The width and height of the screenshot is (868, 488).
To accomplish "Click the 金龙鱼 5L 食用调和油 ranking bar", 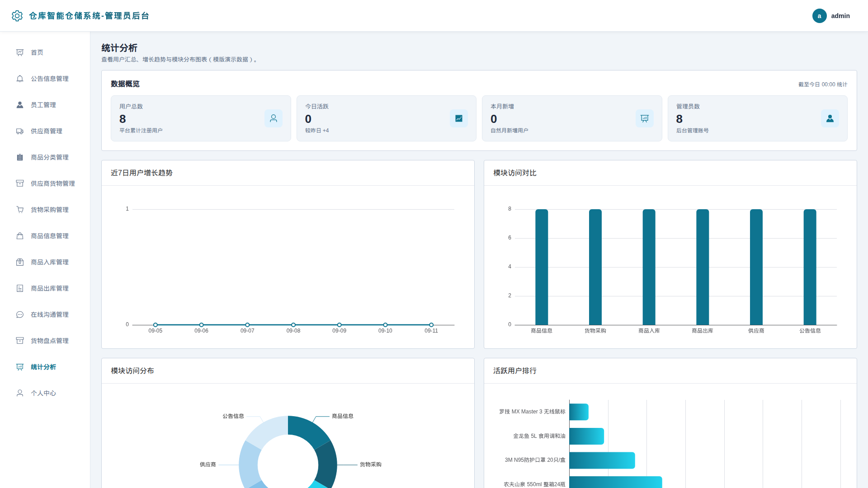I will pos(586,436).
